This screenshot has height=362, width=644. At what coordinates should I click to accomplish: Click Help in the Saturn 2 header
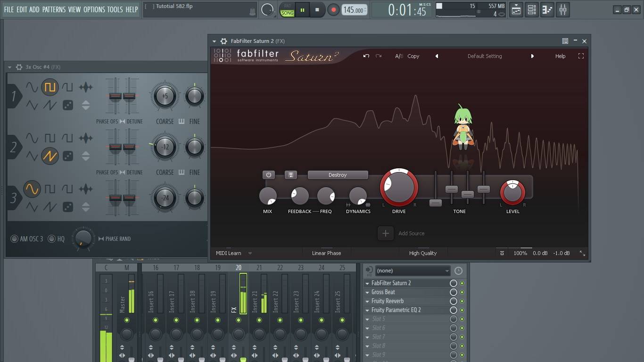pyautogui.click(x=560, y=56)
